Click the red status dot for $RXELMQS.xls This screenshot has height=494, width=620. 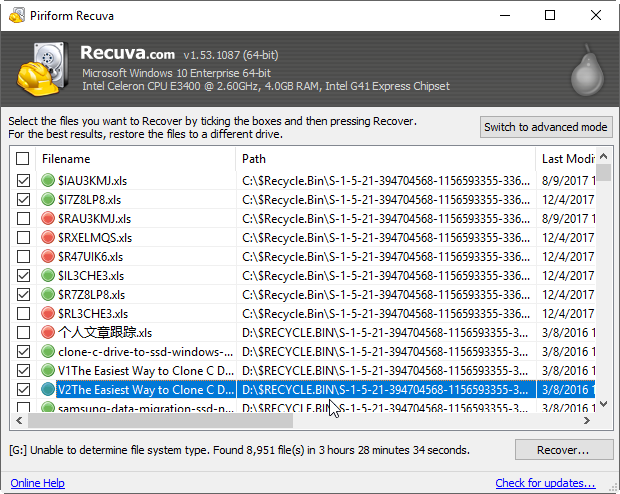point(48,237)
